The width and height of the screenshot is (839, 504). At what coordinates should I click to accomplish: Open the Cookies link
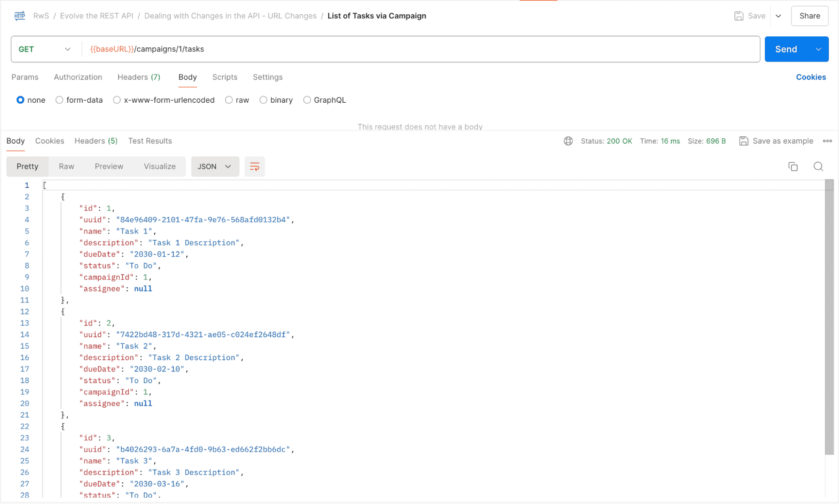pos(810,77)
